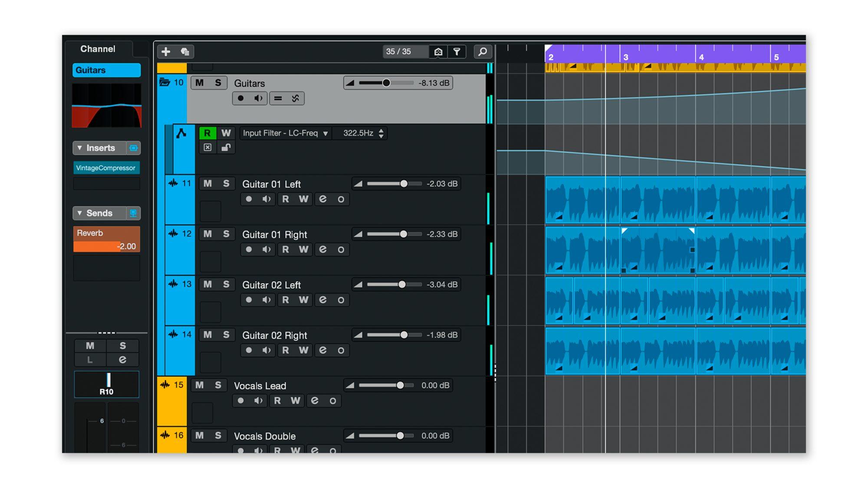Solo Guitar 02 Right track
The width and height of the screenshot is (868, 488).
(226, 334)
